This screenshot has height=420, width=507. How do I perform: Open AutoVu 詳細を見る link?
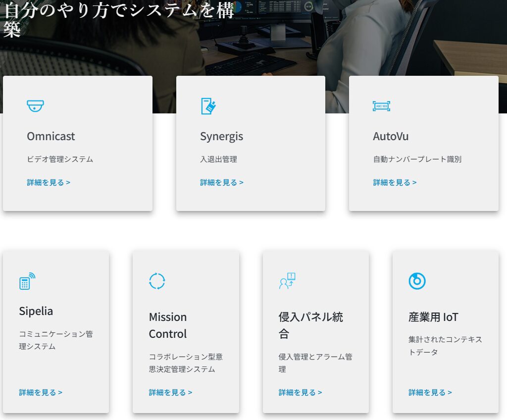click(395, 182)
